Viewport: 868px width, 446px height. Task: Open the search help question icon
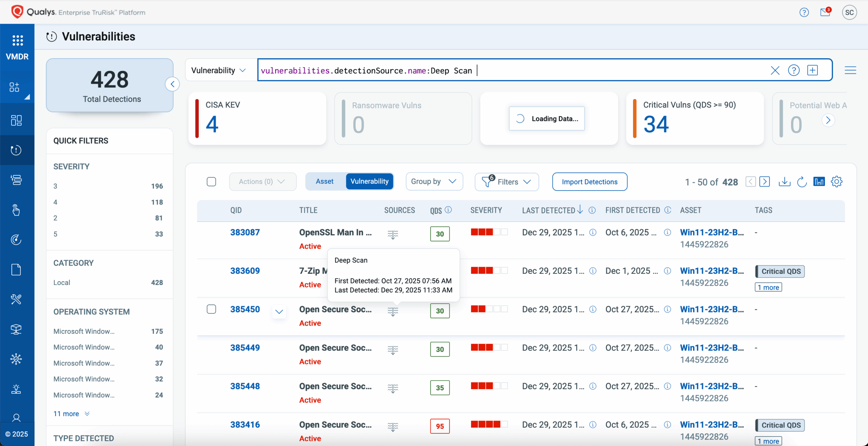[793, 70]
